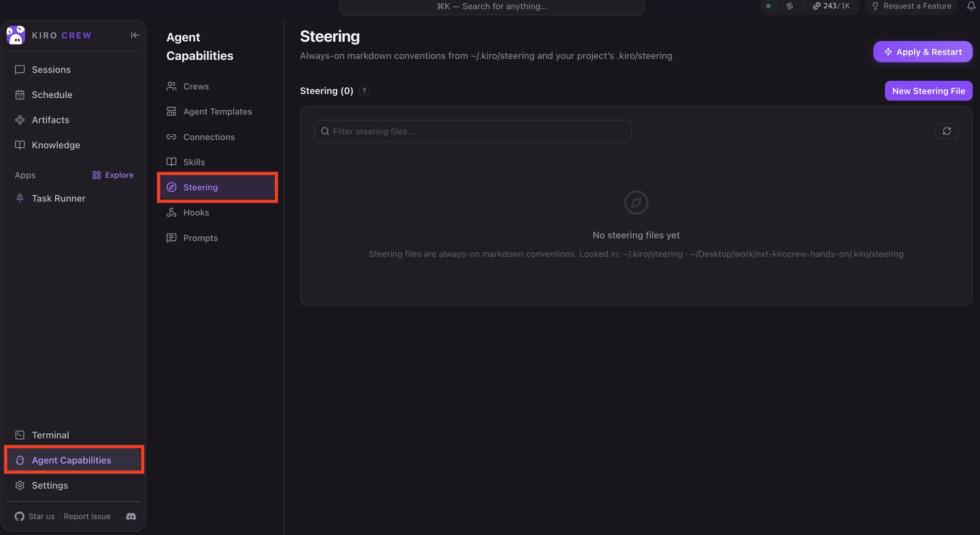Click the help question mark beside Steering (0)
Image resolution: width=980 pixels, height=535 pixels.
[364, 91]
